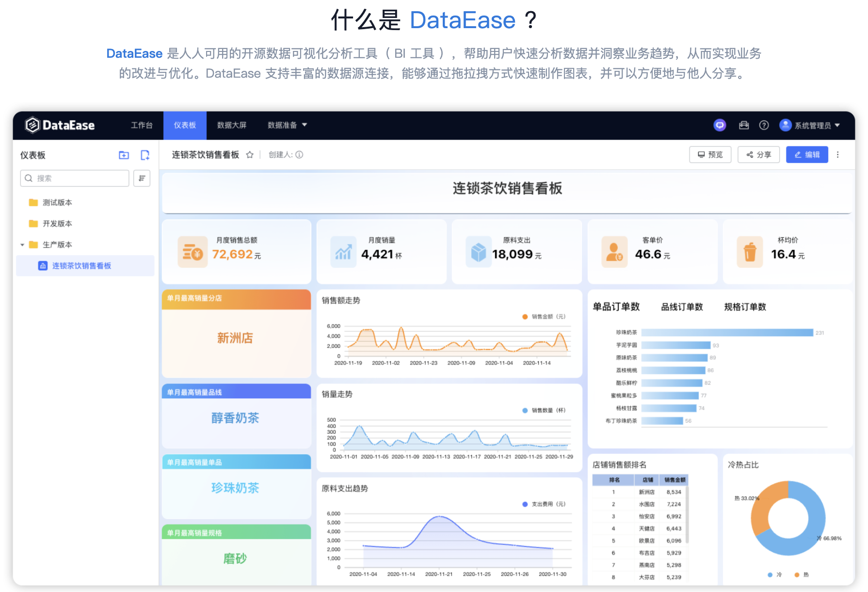Image resolution: width=868 pixels, height=592 pixels.
Task: Switch to the 仪表板 tab
Action: click(x=185, y=125)
